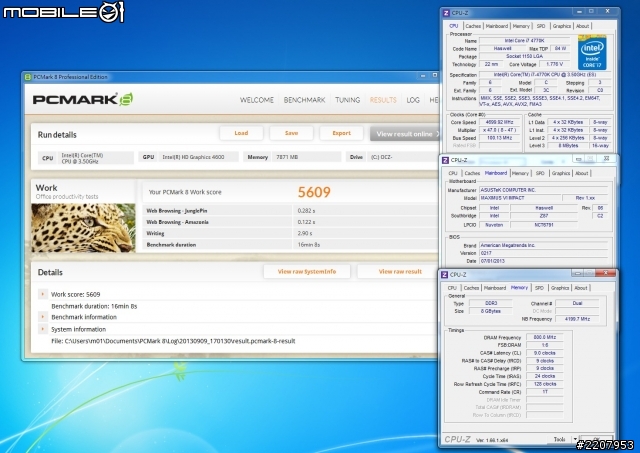Close the CPU-Z memory Timings window
This screenshot has height=453, width=640.
(x=605, y=273)
